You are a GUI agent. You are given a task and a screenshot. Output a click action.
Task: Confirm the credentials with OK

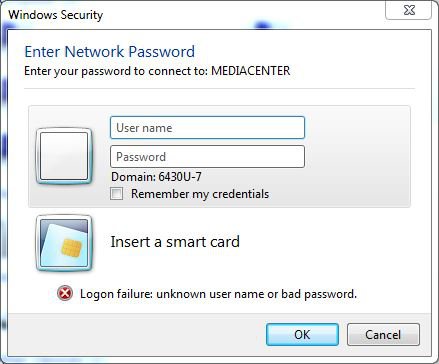pos(302,334)
